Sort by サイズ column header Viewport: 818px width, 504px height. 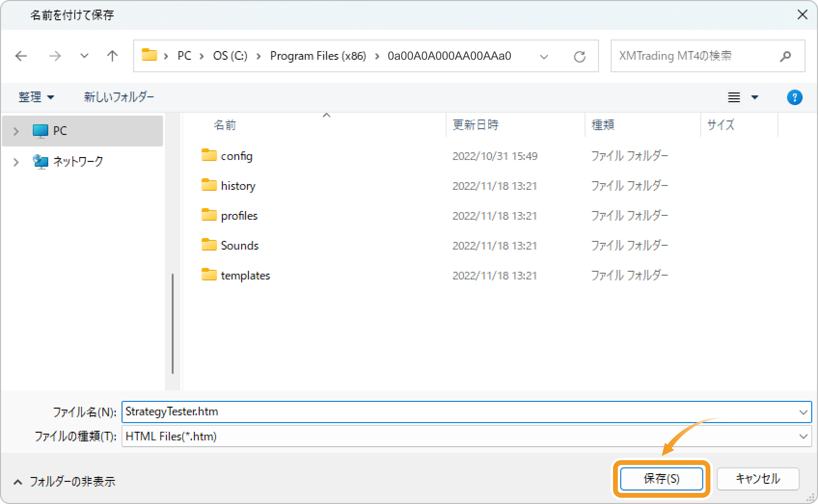pyautogui.click(x=721, y=125)
